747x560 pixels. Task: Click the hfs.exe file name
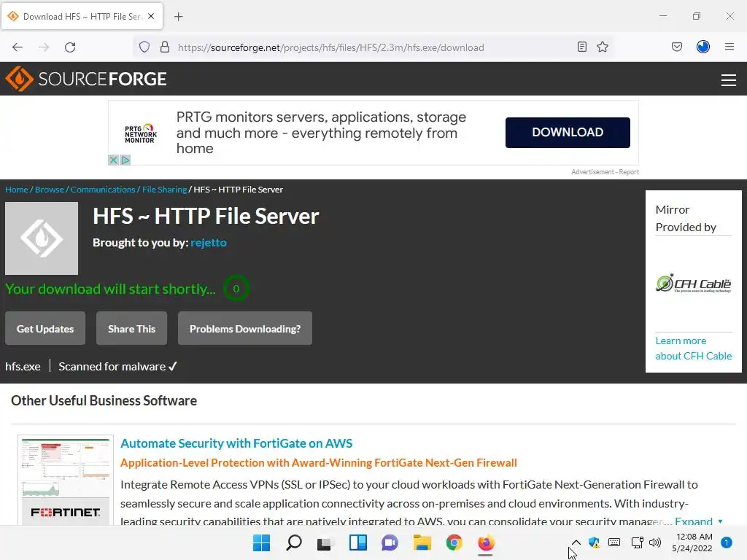(x=23, y=367)
